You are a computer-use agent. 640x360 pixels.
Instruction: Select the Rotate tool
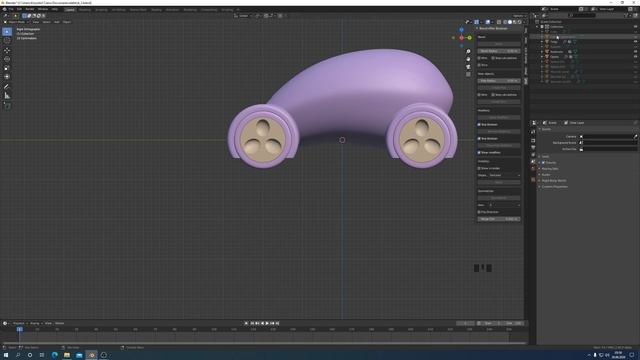click(x=7, y=59)
